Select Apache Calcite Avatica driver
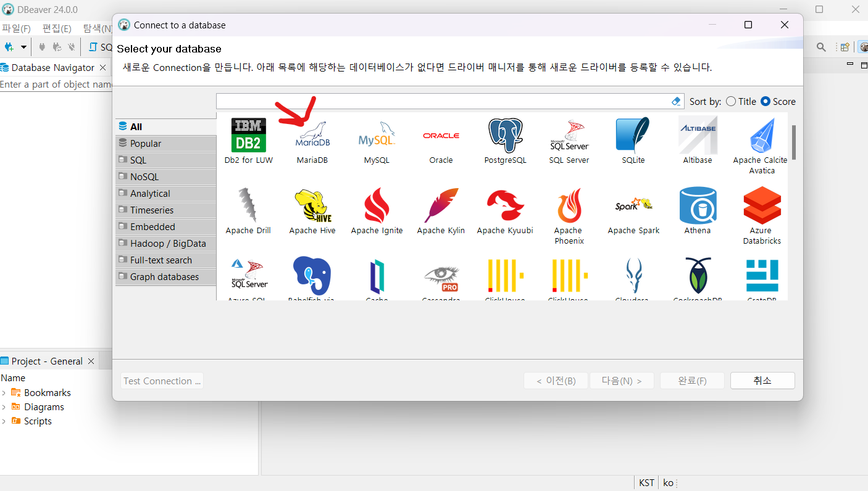 click(762, 146)
